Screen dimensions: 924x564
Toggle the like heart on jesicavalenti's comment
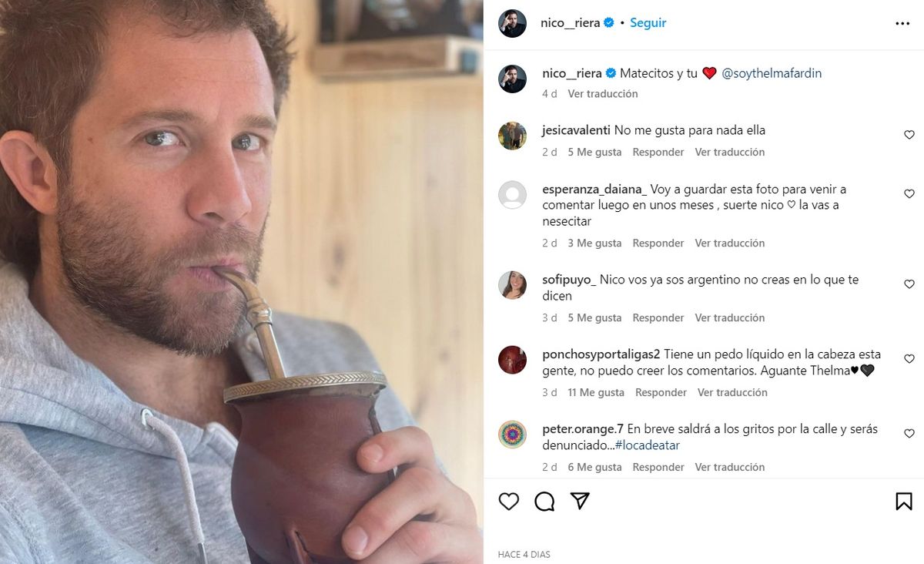[909, 134]
